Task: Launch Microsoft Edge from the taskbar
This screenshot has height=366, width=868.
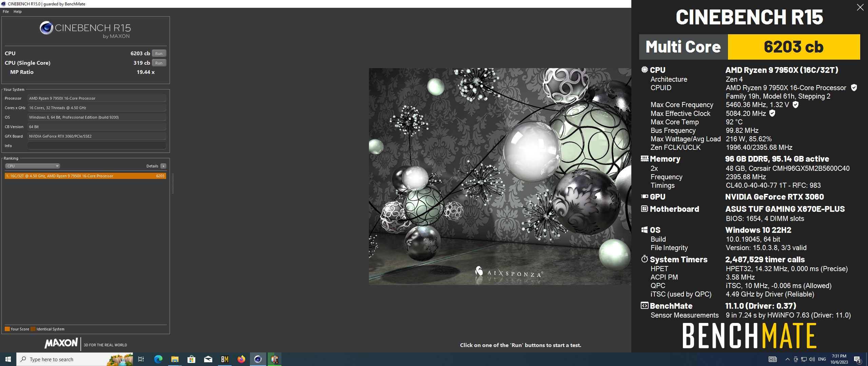Action: pos(158,359)
